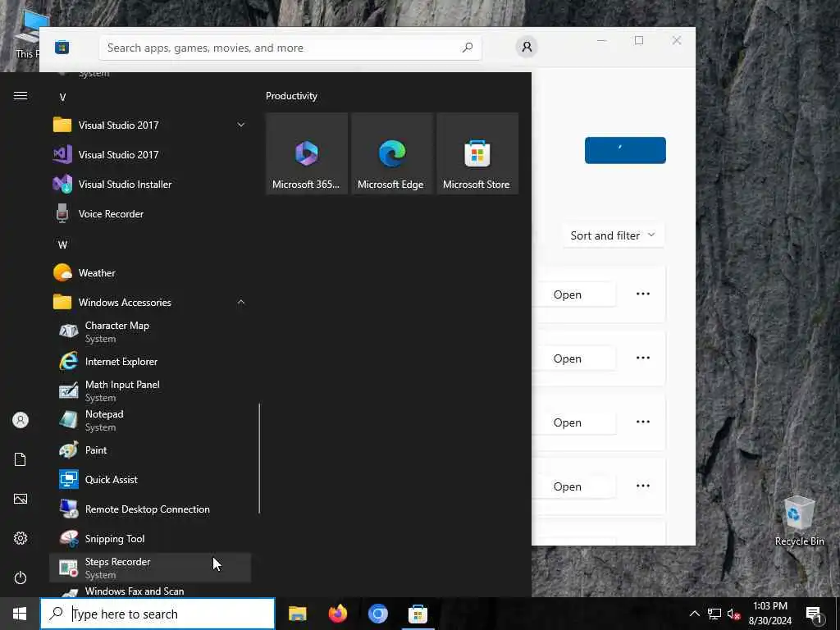Image resolution: width=840 pixels, height=630 pixels.
Task: Expand the Start menu hamburger
Action: 21,96
